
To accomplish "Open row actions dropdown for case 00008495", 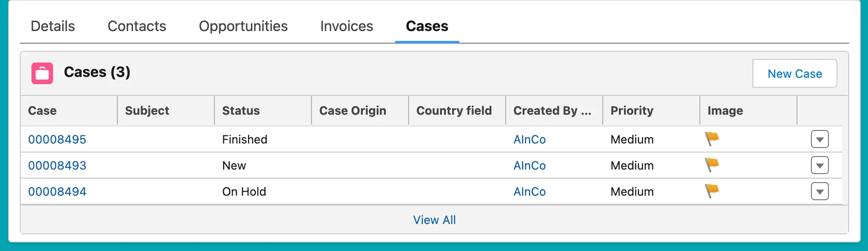I will [819, 139].
